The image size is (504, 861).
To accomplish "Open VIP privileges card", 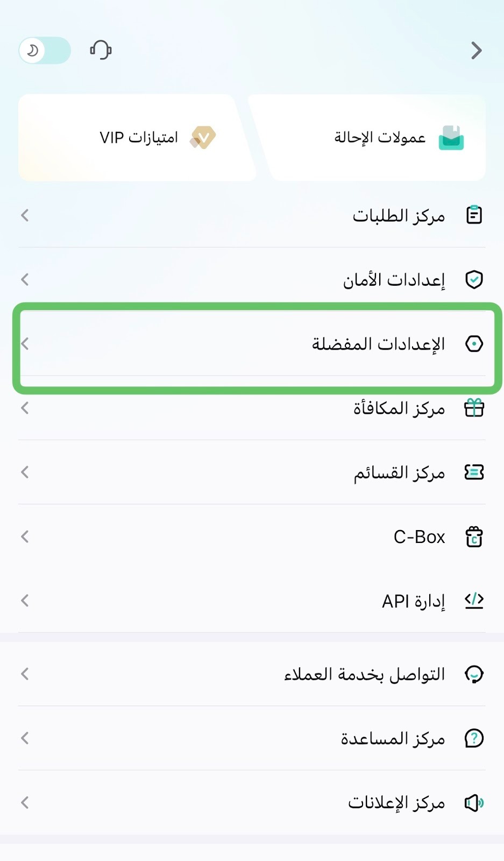I will coord(137,138).
